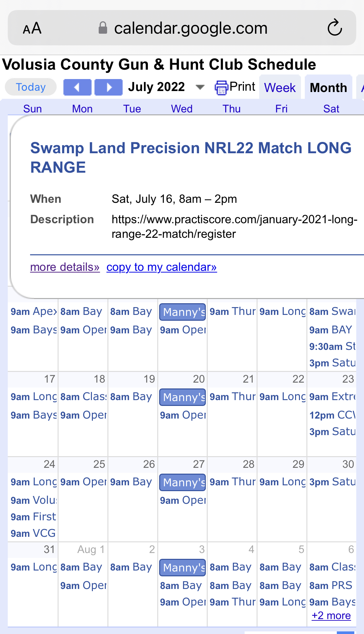This screenshot has height=634, width=364.
Task: Expand the July 2022 date dropdown
Action: 200,87
